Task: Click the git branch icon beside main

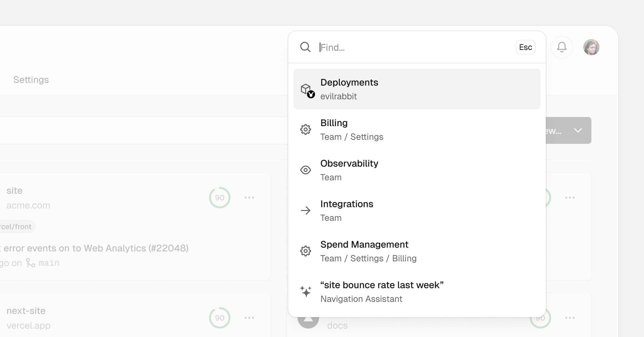Action: 31,263
